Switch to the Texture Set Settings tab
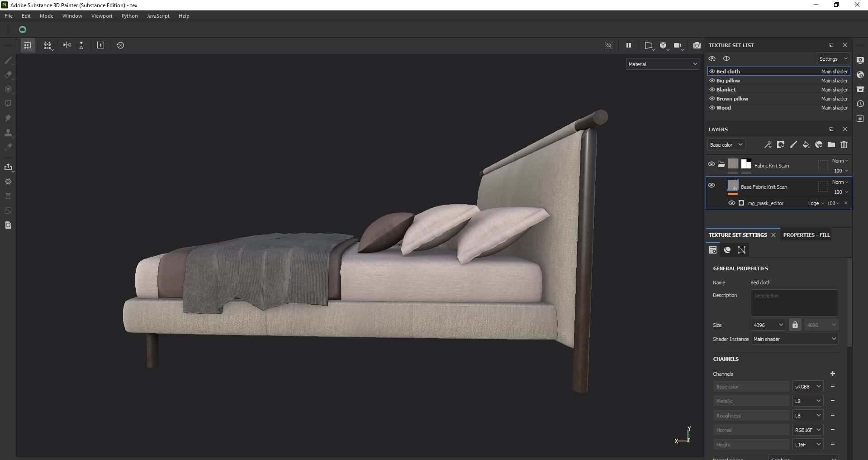The width and height of the screenshot is (868, 460). (738, 235)
